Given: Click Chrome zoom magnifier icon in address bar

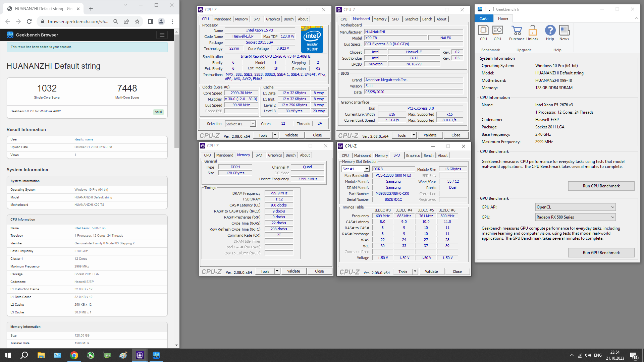Looking at the screenshot, I should (x=116, y=21).
